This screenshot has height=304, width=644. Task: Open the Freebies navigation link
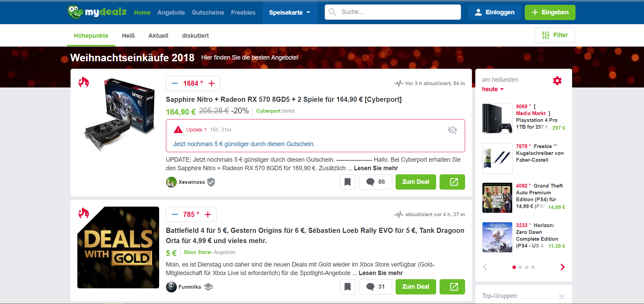[x=243, y=13]
